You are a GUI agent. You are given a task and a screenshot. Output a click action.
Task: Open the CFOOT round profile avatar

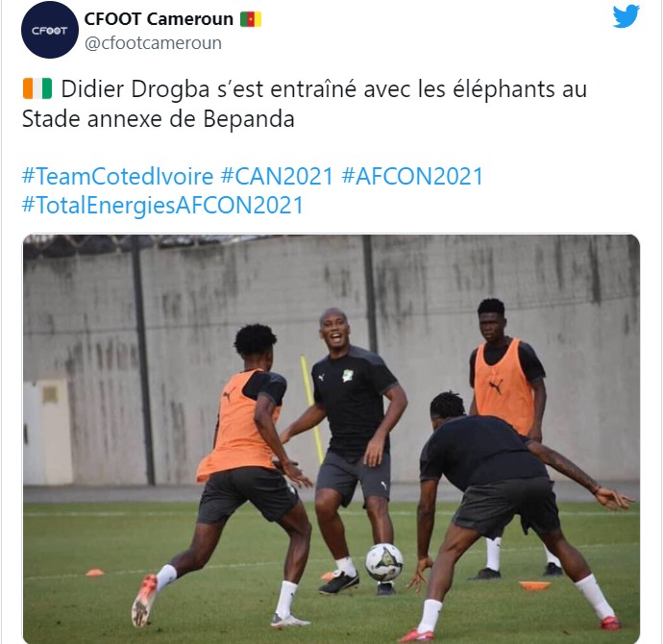click(x=50, y=30)
